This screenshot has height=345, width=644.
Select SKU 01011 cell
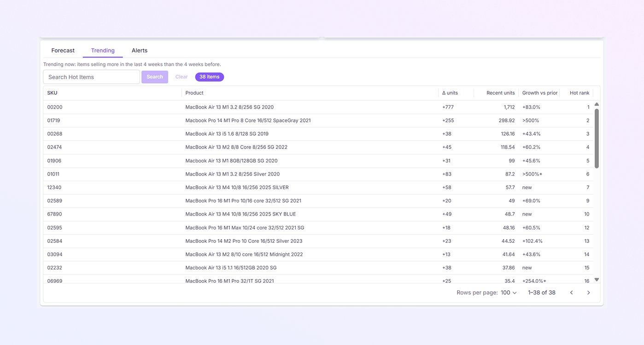[112, 174]
